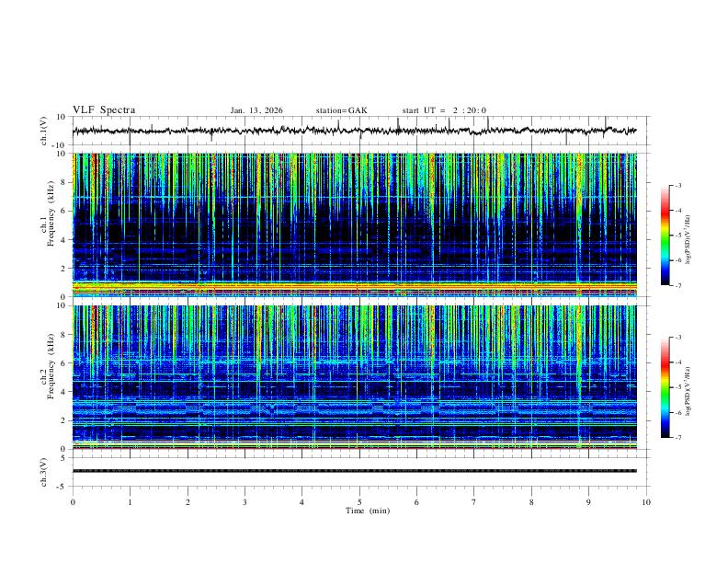Select the "ch.2 Frequency (kHz)" axis label
This screenshot has height=563, width=728.
(48, 366)
